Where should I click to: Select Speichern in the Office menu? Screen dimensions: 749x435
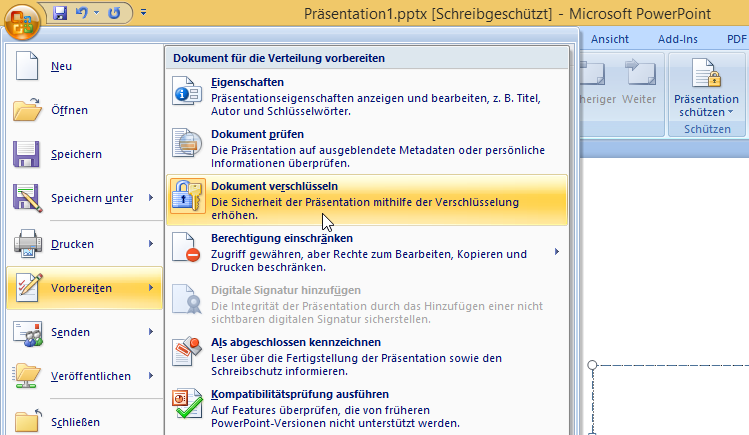tap(85, 154)
